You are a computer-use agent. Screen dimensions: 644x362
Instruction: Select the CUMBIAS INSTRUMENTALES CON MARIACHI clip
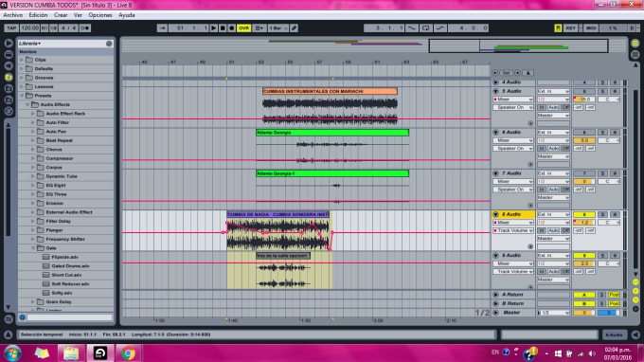[330, 91]
